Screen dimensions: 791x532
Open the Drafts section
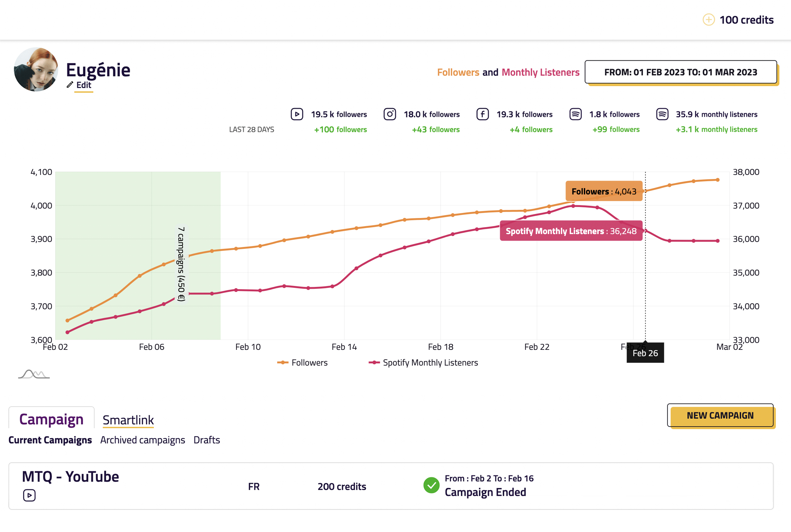pos(206,440)
